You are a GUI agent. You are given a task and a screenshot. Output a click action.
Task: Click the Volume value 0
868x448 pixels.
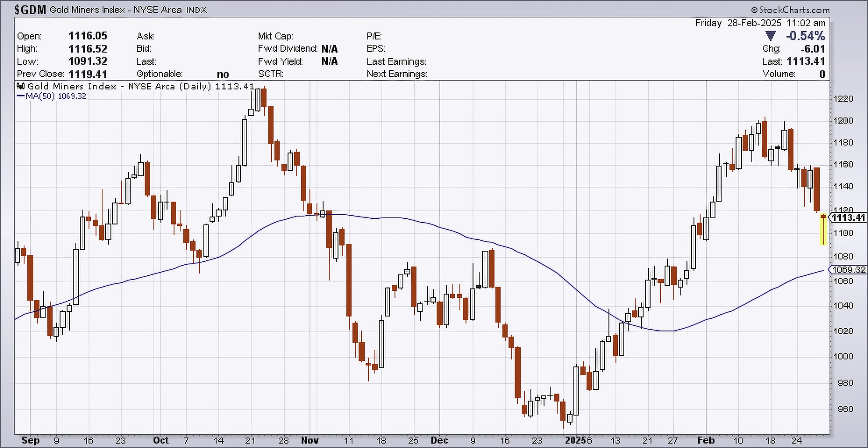pyautogui.click(x=822, y=74)
